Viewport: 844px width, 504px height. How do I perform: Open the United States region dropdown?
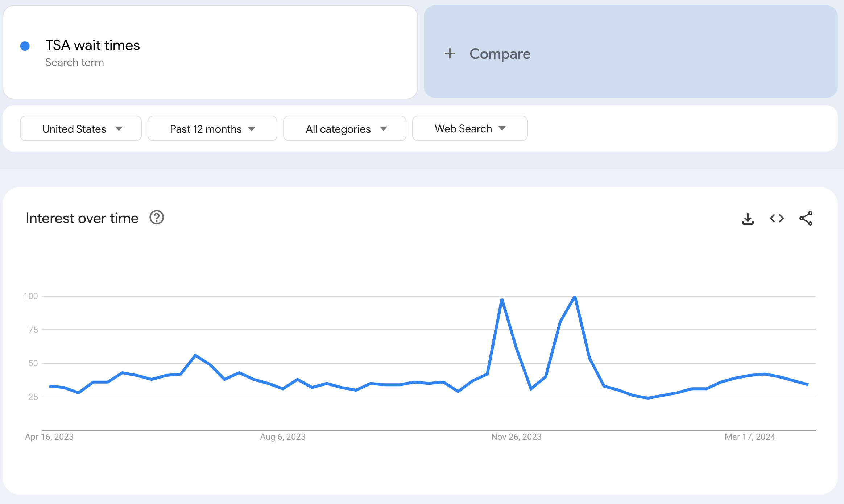click(x=81, y=129)
